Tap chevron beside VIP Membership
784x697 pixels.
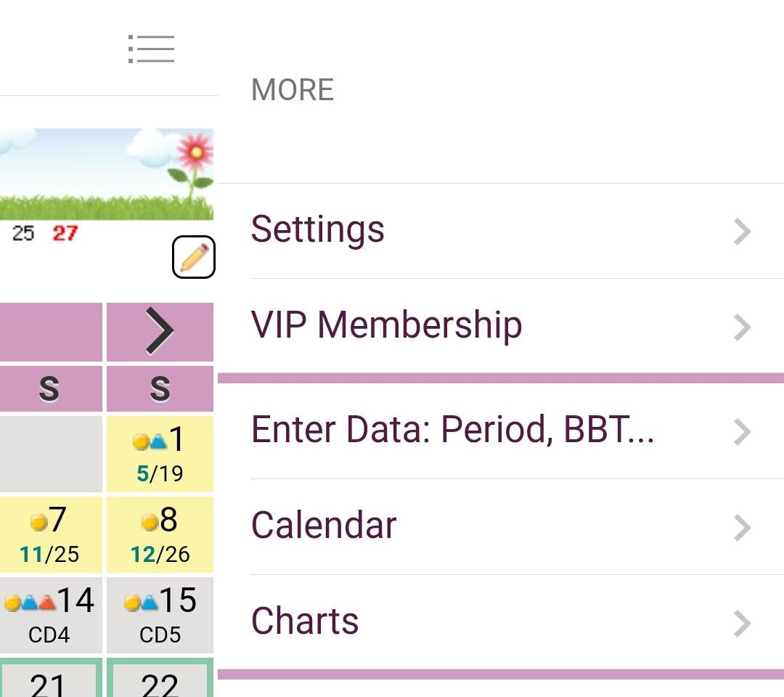(x=742, y=327)
